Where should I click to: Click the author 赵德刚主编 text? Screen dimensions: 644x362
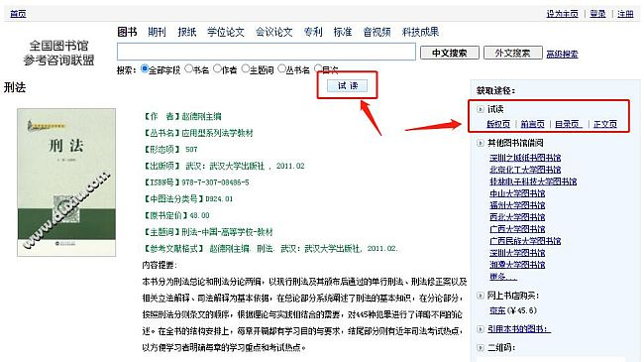point(201,116)
